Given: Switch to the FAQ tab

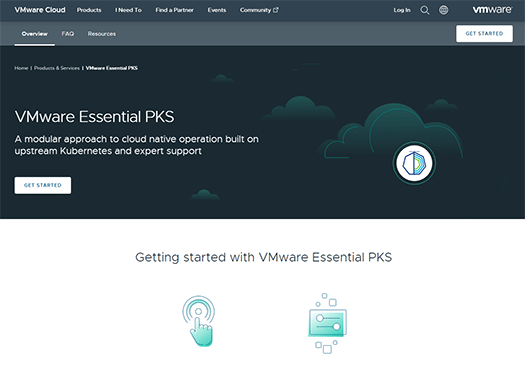Looking at the screenshot, I should [x=68, y=34].
